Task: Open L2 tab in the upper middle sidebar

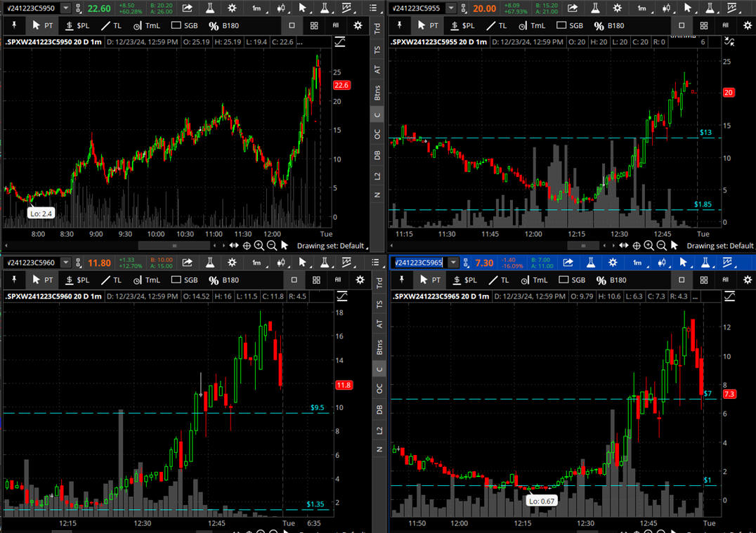Action: [x=377, y=175]
